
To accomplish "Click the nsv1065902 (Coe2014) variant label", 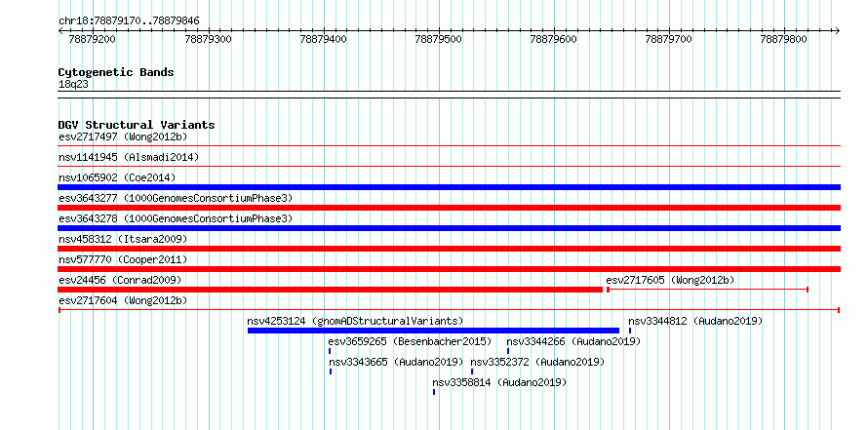I will 117,177.
